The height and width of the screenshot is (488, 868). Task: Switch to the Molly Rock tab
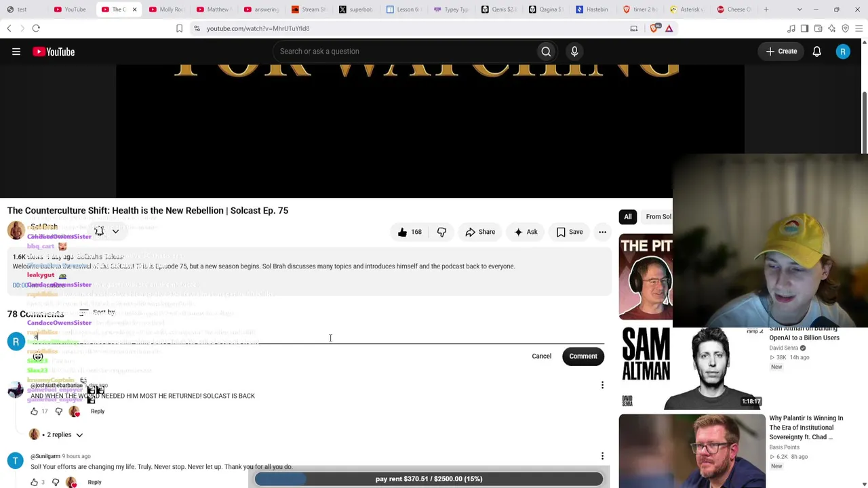click(166, 9)
